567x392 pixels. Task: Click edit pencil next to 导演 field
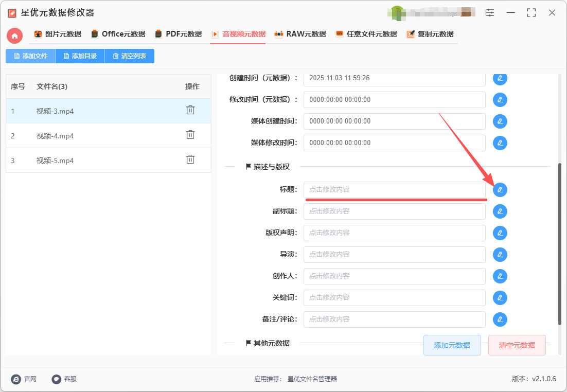[x=500, y=255]
